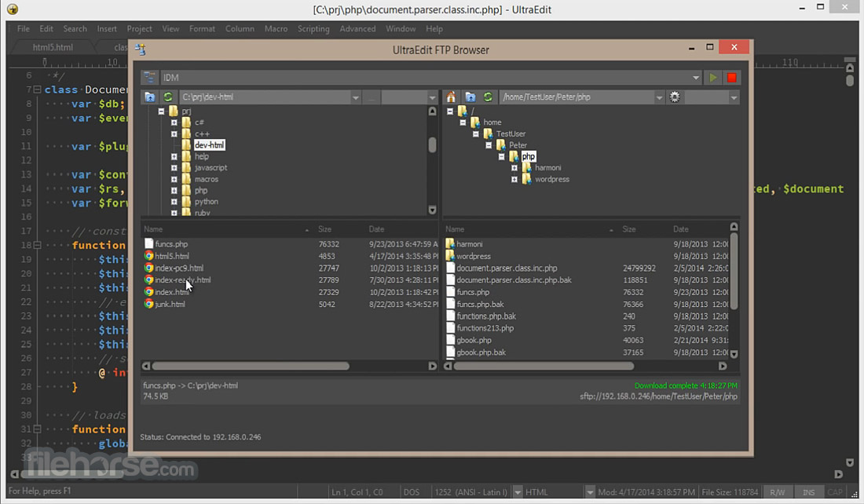The width and height of the screenshot is (864, 504).
Task: Switch to the html5.html editor tab
Action: (x=53, y=47)
